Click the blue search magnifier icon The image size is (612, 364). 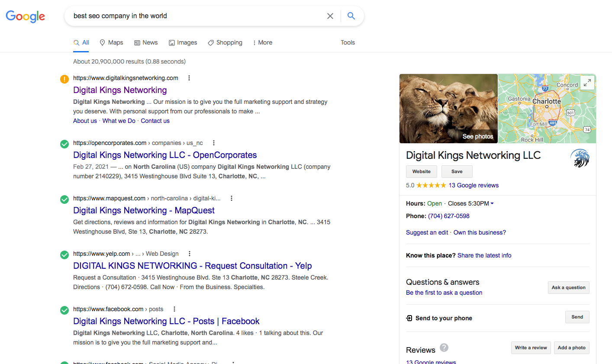pyautogui.click(x=351, y=16)
